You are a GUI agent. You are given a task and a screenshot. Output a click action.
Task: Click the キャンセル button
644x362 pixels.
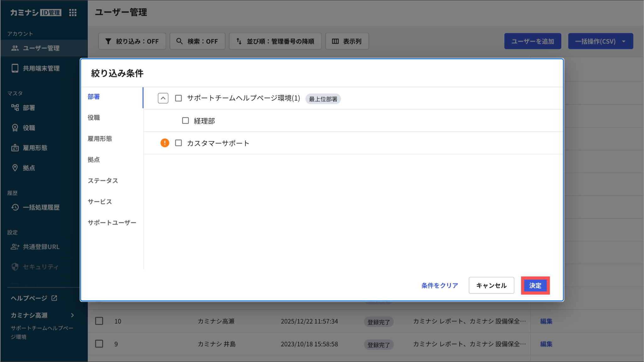491,286
